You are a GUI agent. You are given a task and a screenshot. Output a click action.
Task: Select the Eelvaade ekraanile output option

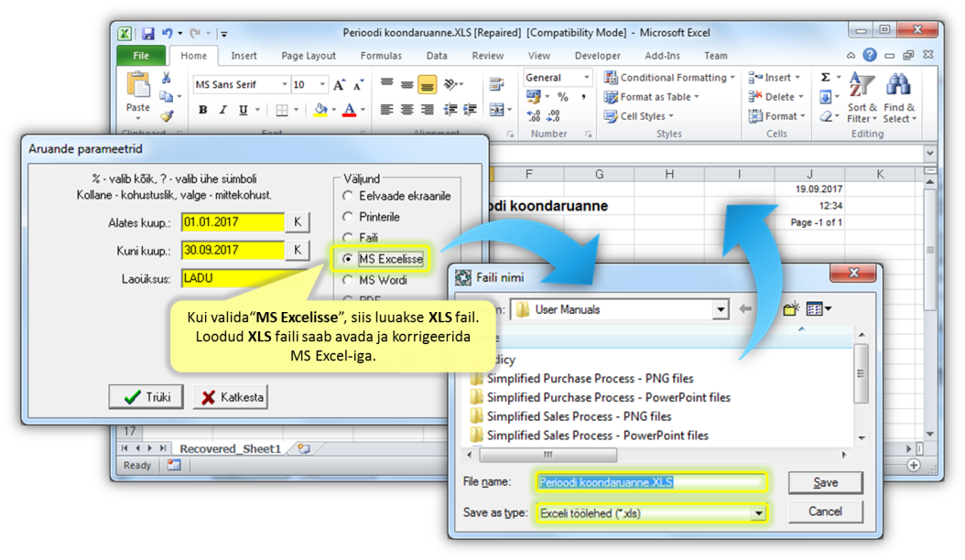pos(348,196)
